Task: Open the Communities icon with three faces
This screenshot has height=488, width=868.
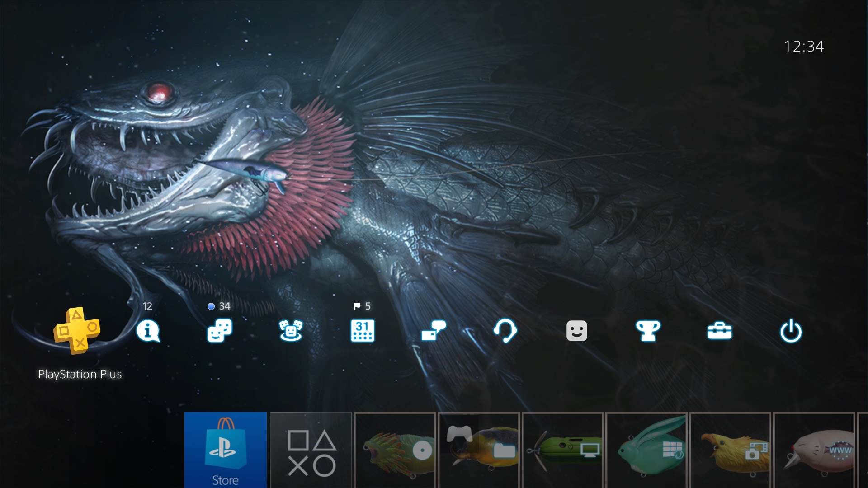Action: point(291,331)
